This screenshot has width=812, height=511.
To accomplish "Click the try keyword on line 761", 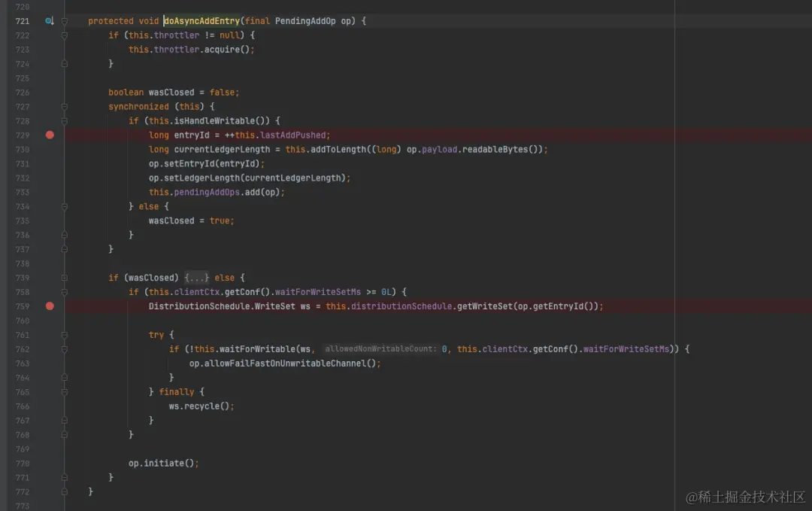I will click(x=156, y=335).
